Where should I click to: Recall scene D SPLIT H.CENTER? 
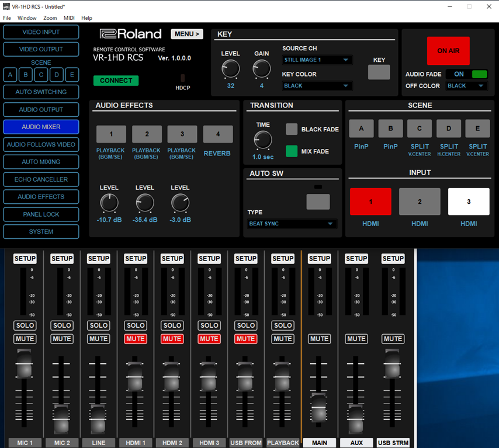pos(449,129)
